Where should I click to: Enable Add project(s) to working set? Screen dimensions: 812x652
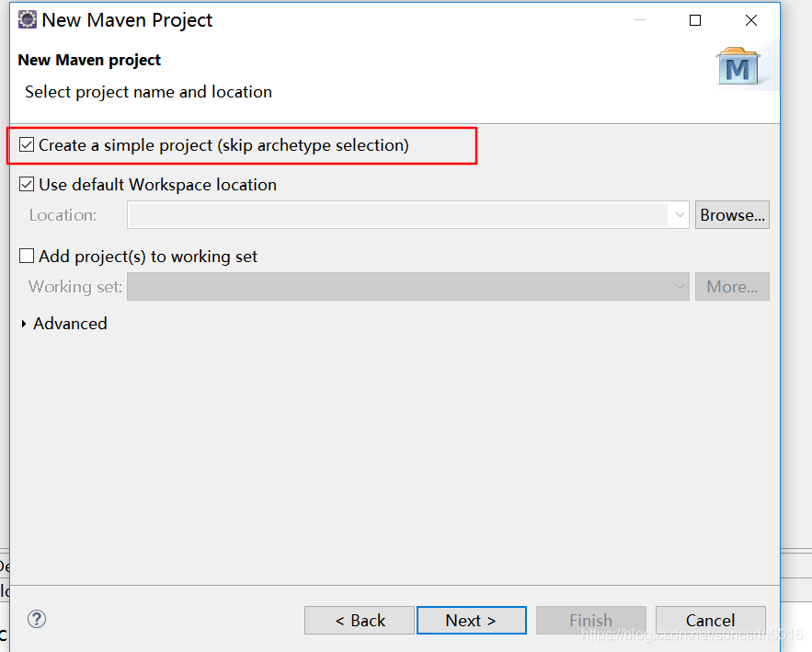(27, 256)
